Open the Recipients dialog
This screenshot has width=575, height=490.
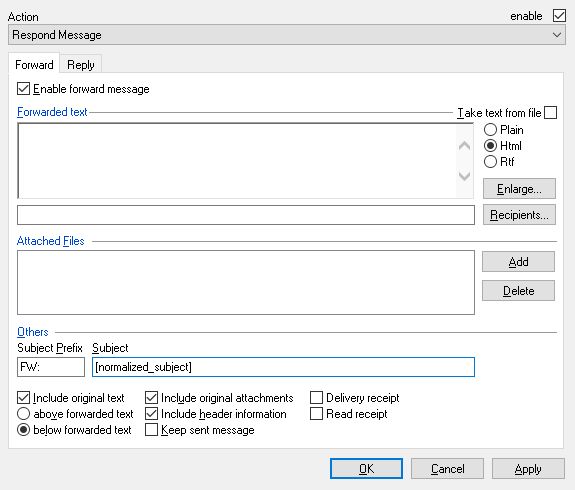519,215
